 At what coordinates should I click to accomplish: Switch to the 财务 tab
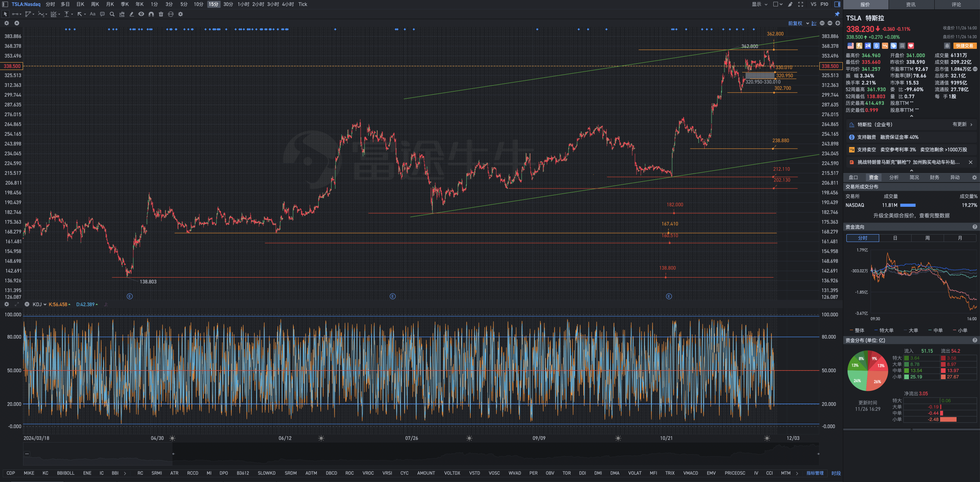[935, 177]
